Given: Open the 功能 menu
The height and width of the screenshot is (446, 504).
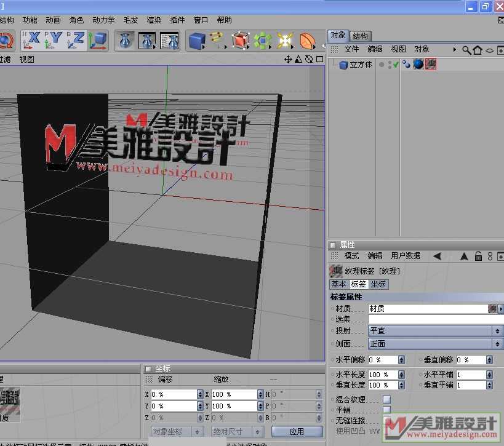Looking at the screenshot, I should click(30, 20).
